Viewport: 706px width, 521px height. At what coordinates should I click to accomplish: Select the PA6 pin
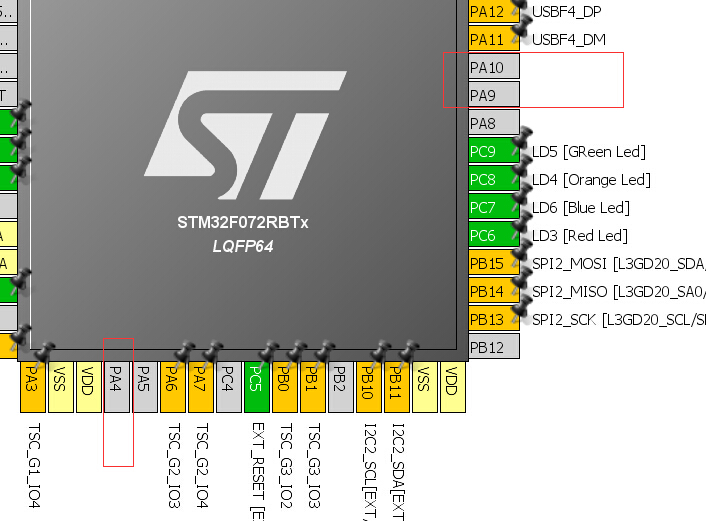(173, 386)
